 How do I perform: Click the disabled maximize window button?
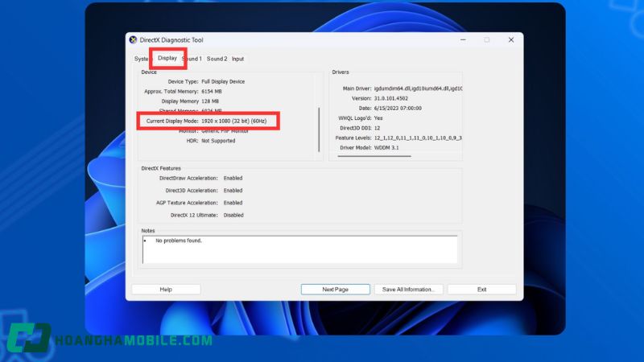point(487,39)
